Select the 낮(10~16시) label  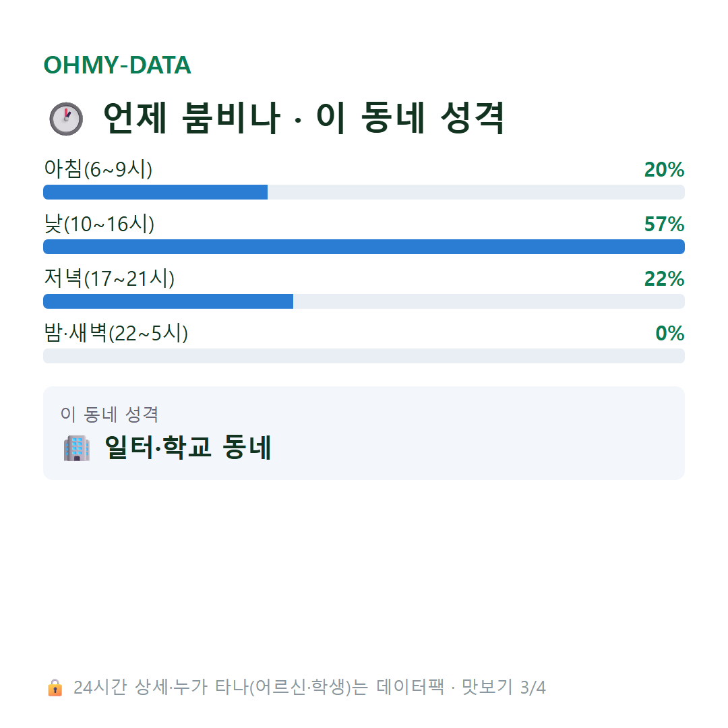click(99, 224)
